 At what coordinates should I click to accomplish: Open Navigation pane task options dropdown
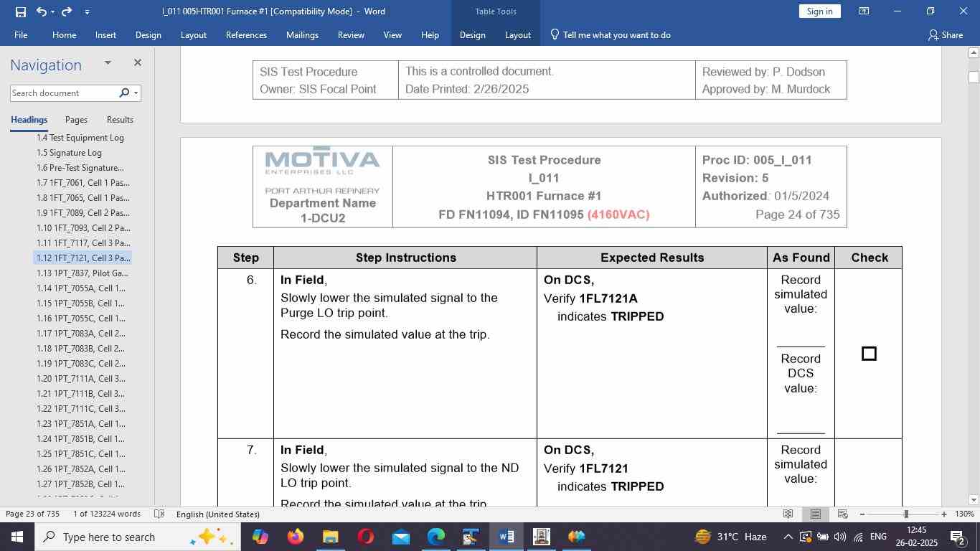(108, 63)
